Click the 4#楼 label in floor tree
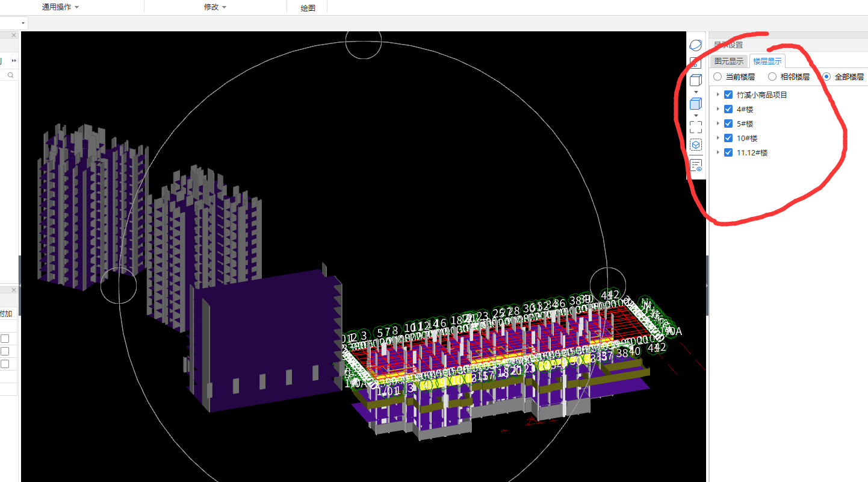868x482 pixels. [x=745, y=109]
